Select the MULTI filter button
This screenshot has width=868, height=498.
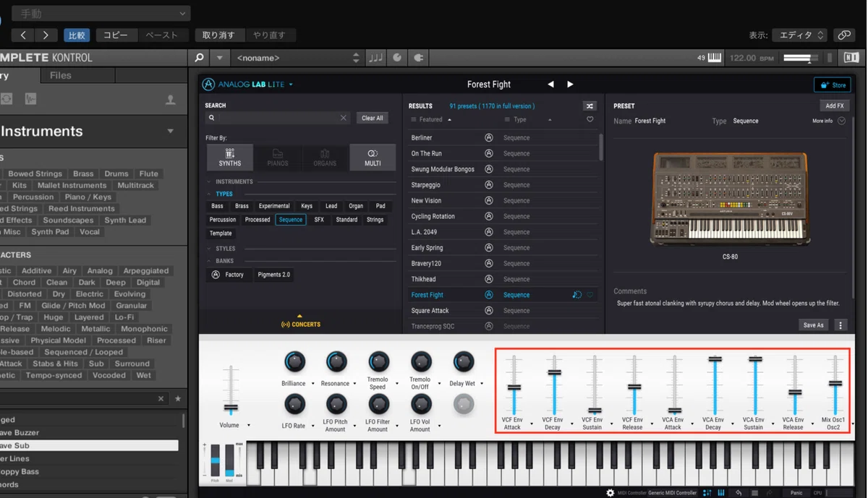pos(373,157)
